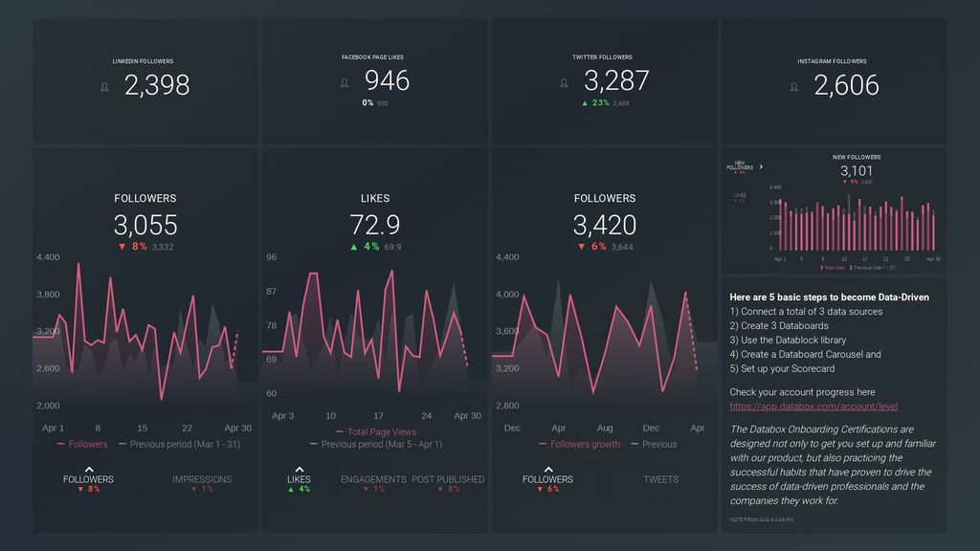Switch to the Engagements metric tab

[373, 479]
